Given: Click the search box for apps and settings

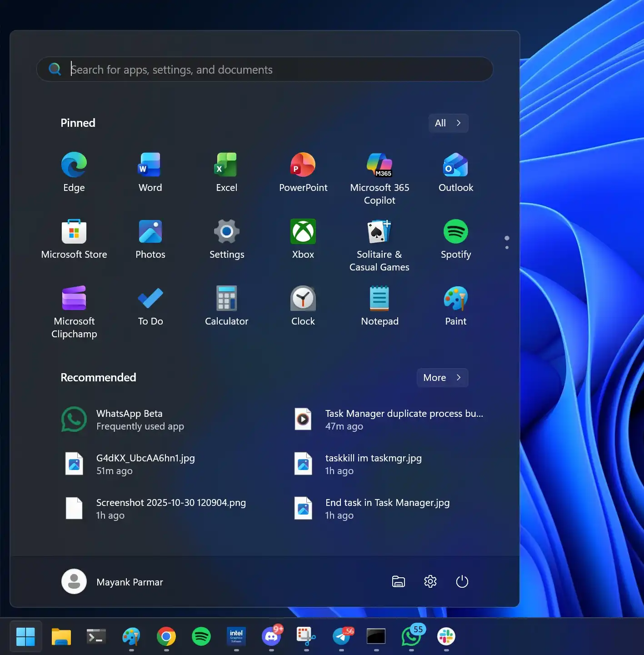Looking at the screenshot, I should click(x=273, y=70).
